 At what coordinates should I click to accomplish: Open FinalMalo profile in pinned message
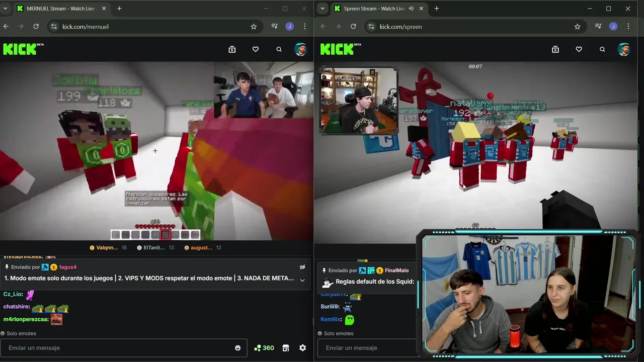pos(396,270)
